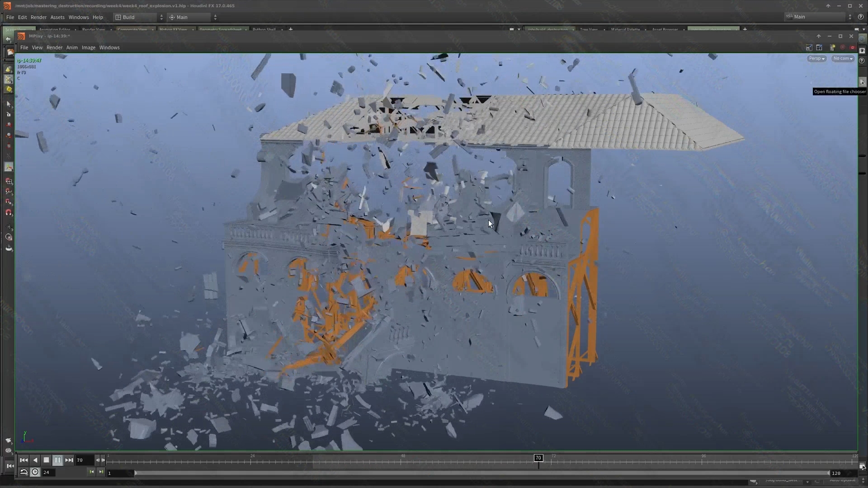Jump to the first frame in MPlay
The width and height of the screenshot is (868, 488).
pyautogui.click(x=24, y=460)
